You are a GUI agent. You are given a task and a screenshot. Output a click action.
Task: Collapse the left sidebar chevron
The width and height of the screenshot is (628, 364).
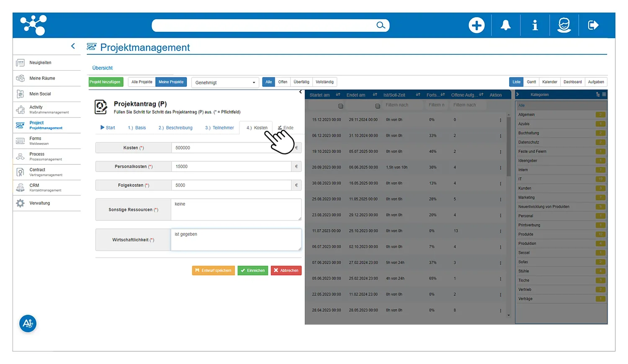tap(73, 46)
